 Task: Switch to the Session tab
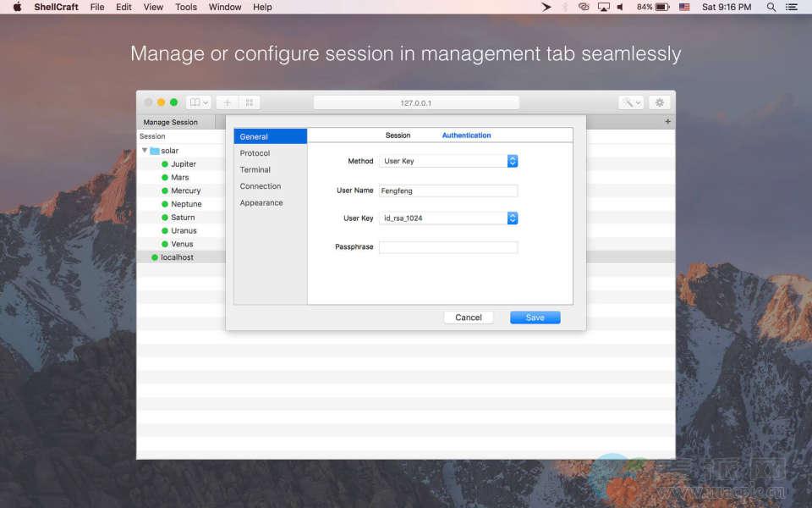point(398,135)
